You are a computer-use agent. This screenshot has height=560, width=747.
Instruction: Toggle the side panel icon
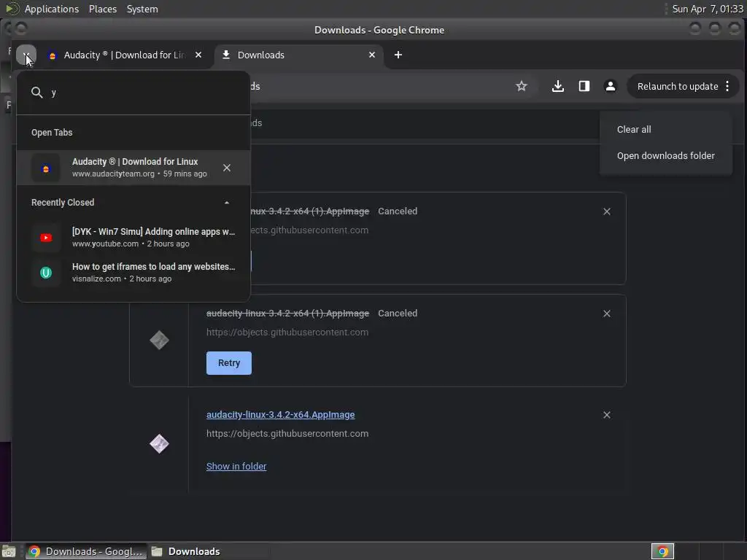click(x=584, y=86)
